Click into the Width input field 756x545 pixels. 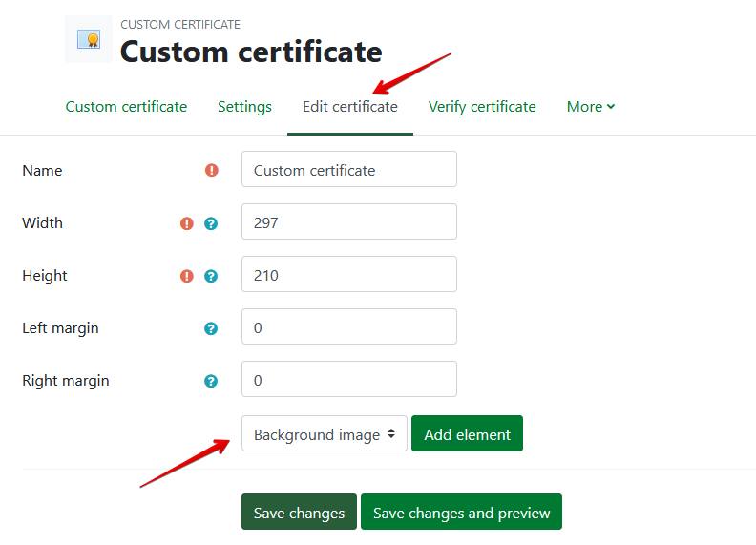pos(348,222)
